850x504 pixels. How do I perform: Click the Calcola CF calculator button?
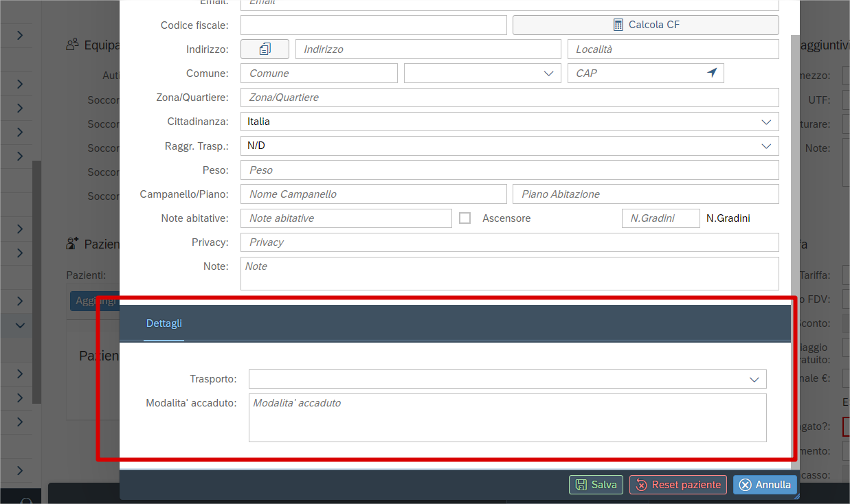click(x=645, y=25)
